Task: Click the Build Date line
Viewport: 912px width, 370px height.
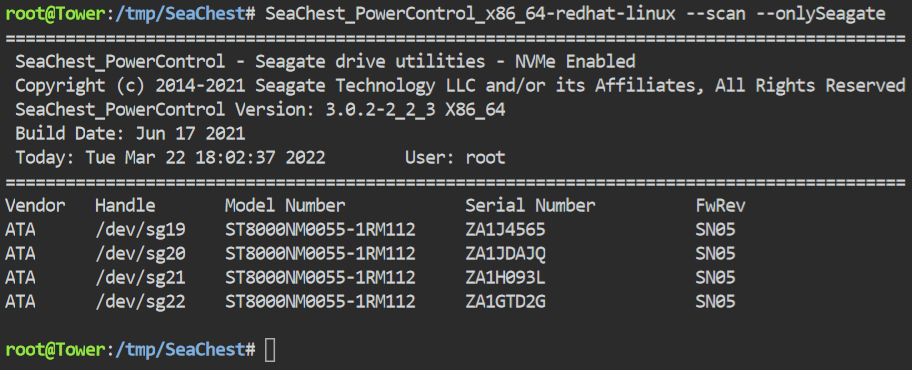Action: 130,134
